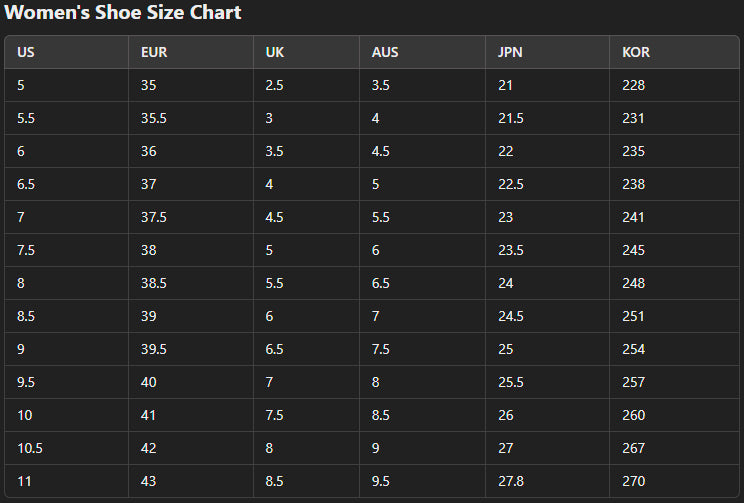Select the KOR 235 cell
This screenshot has height=503, width=744.
coord(633,151)
